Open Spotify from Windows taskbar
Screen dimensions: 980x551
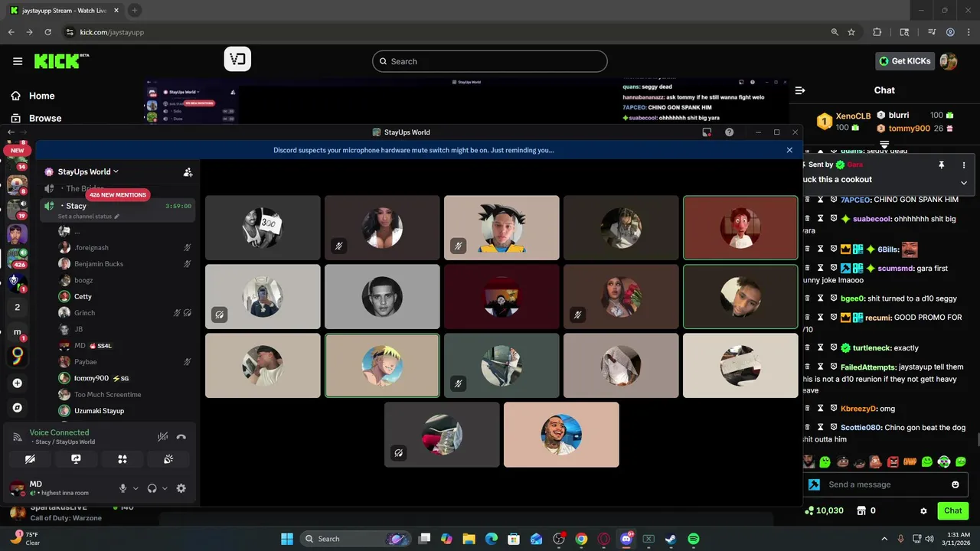click(694, 539)
